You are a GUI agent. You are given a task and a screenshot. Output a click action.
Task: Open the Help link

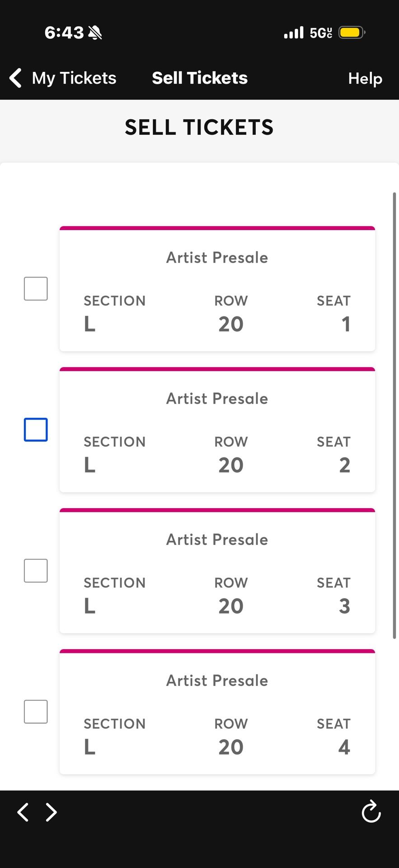tap(365, 78)
